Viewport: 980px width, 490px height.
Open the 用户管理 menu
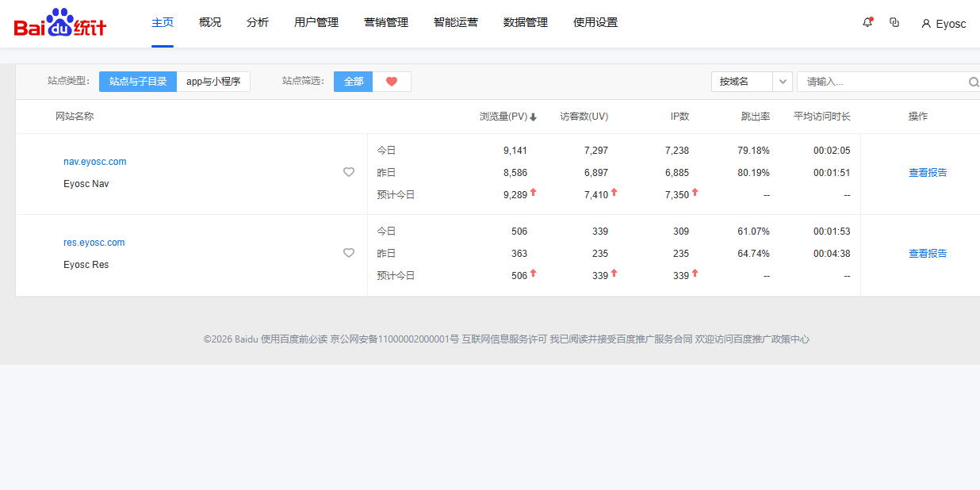(316, 22)
